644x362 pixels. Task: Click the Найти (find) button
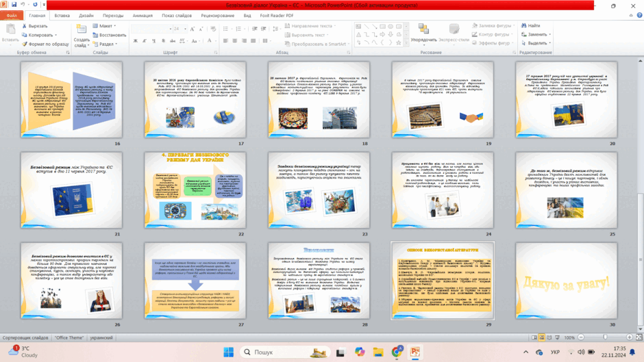(531, 25)
